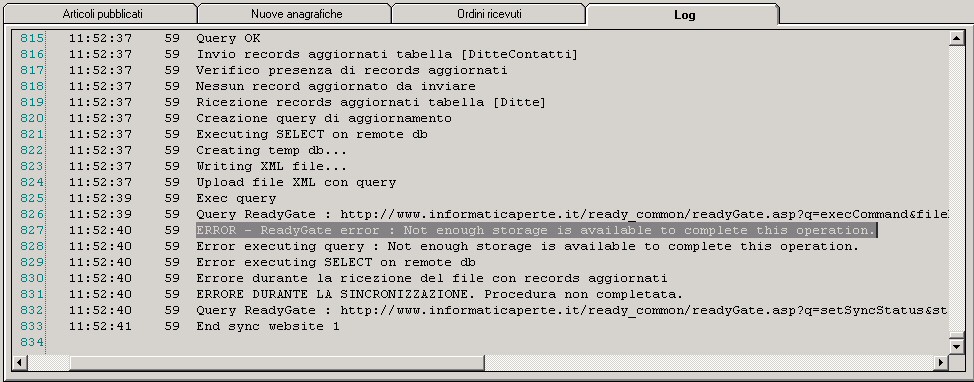
Task: Click the Log tab
Action: click(x=684, y=14)
